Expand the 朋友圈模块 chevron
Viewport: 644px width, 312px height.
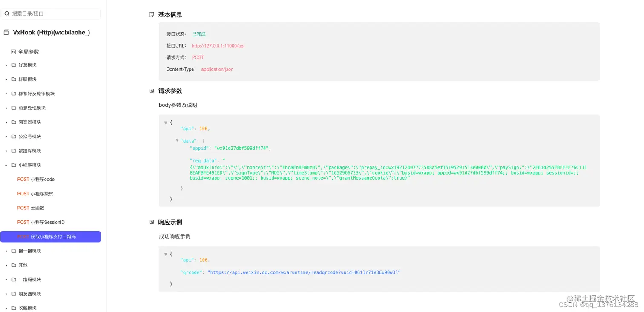[6, 294]
